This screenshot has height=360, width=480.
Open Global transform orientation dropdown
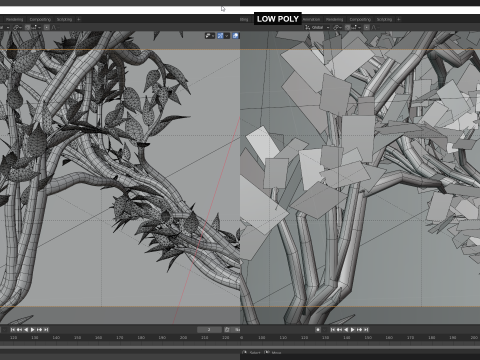(317, 27)
